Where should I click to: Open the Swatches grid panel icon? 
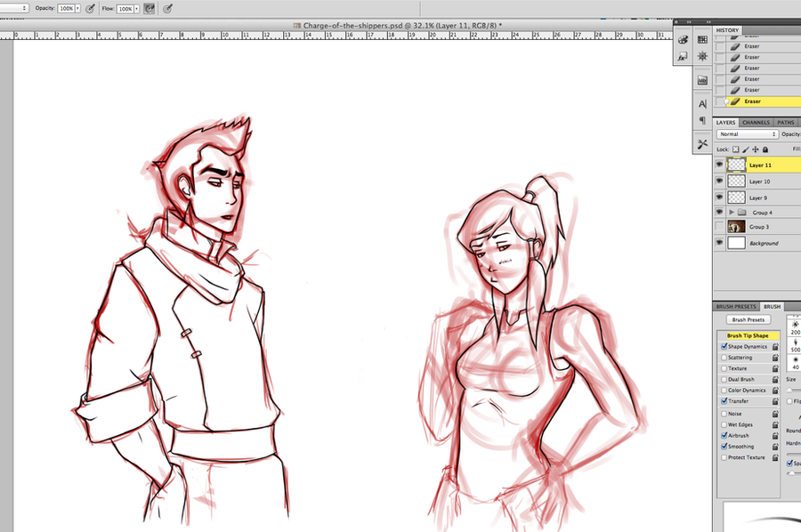click(702, 40)
